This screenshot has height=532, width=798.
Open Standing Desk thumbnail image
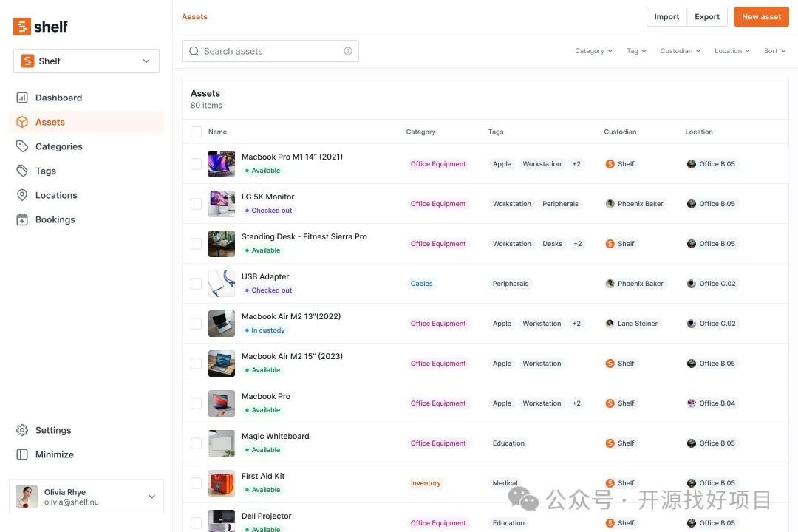coord(222,243)
